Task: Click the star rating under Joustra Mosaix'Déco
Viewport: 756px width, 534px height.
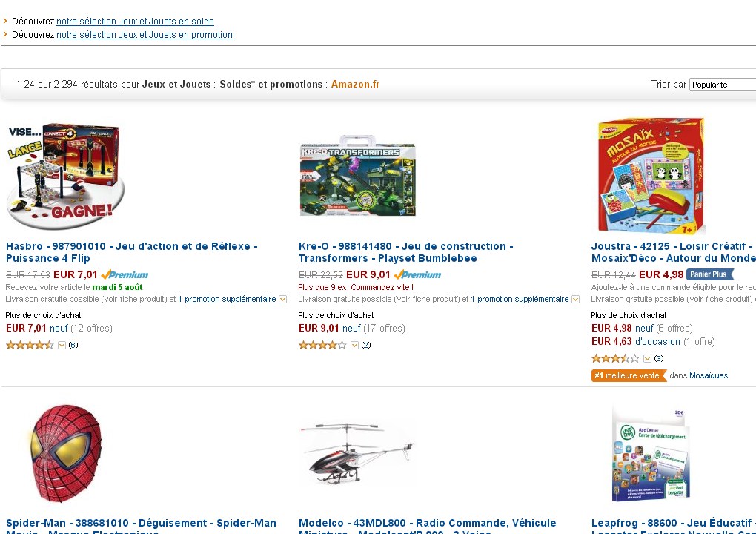Action: pos(614,358)
